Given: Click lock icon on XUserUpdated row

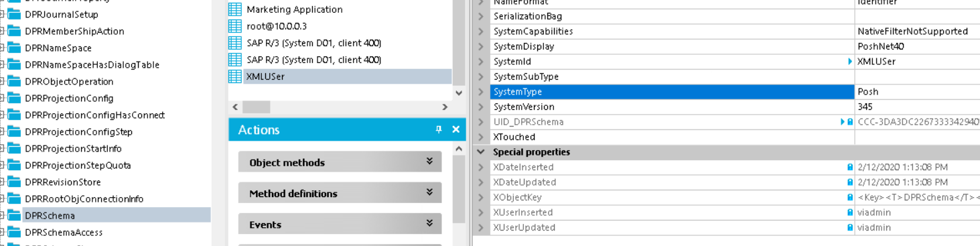Looking at the screenshot, I should pos(850,227).
